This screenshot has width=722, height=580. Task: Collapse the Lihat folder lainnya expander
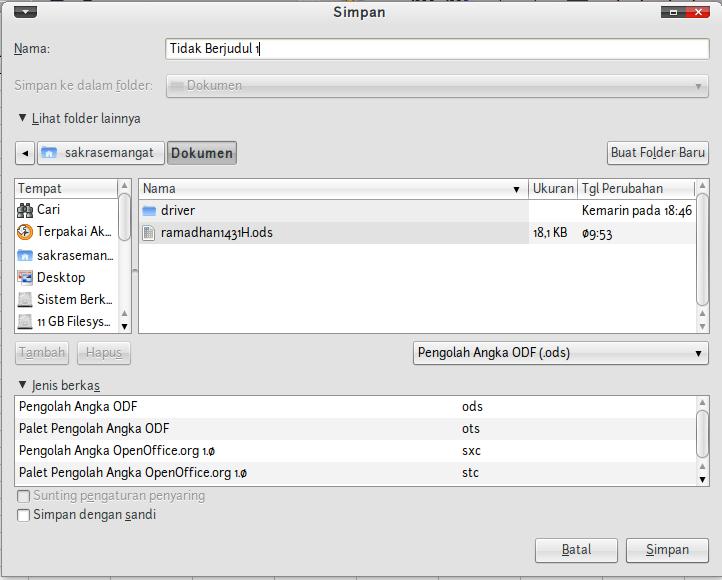[23, 118]
